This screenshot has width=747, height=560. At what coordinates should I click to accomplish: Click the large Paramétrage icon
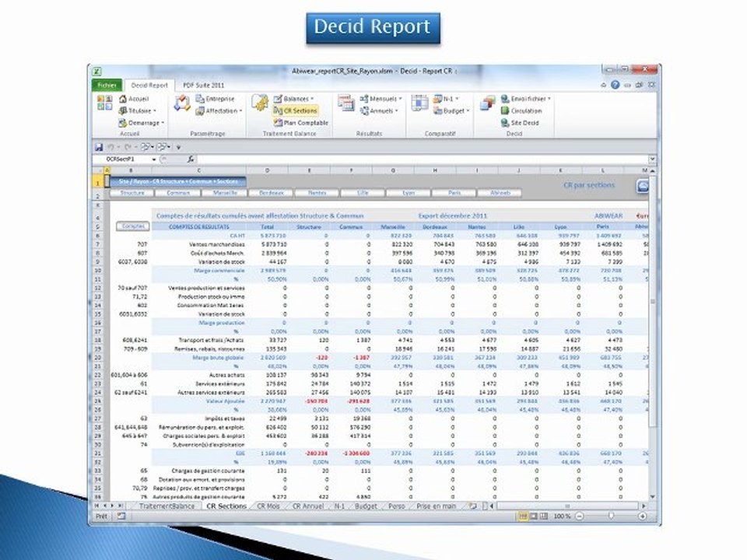coord(182,103)
